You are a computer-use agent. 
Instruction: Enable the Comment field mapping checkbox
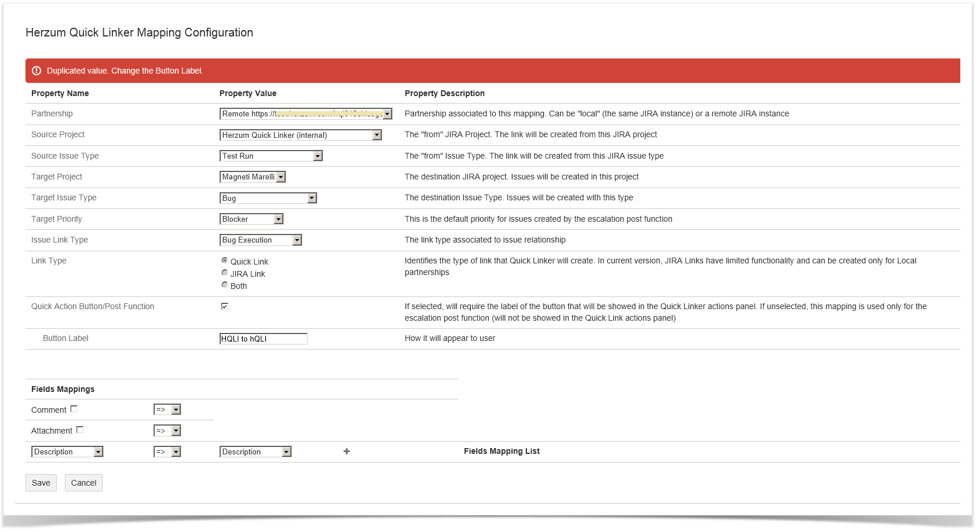tap(74, 409)
